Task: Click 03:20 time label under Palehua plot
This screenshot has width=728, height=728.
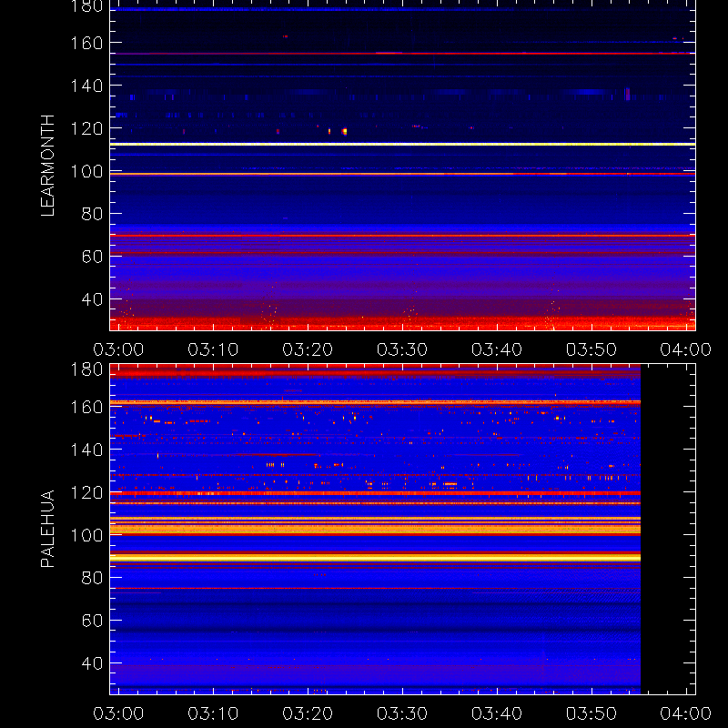Action: coord(308,713)
